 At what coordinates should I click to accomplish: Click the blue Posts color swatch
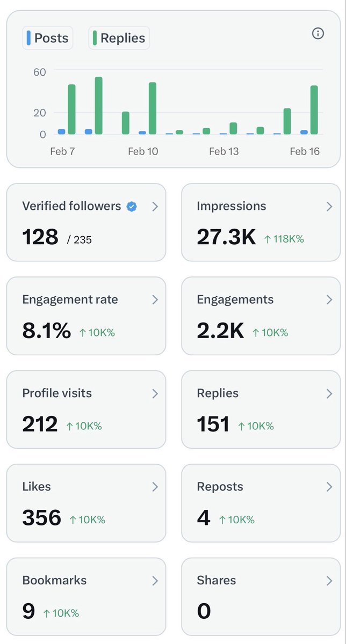pyautogui.click(x=28, y=38)
